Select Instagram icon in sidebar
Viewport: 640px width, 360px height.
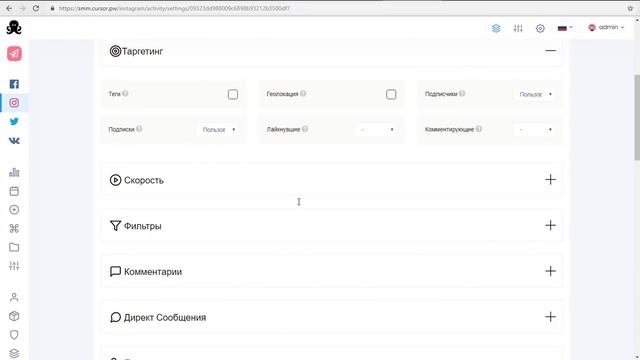[x=14, y=103]
